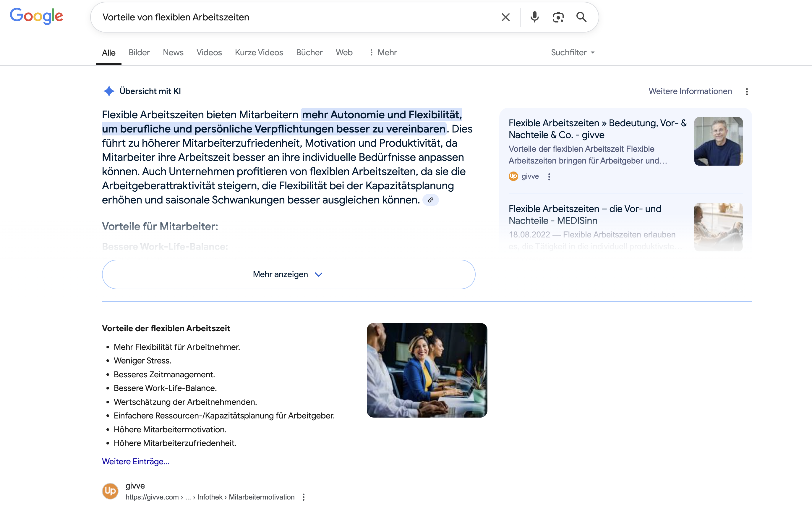Click Weitere Informationen link

coord(690,91)
